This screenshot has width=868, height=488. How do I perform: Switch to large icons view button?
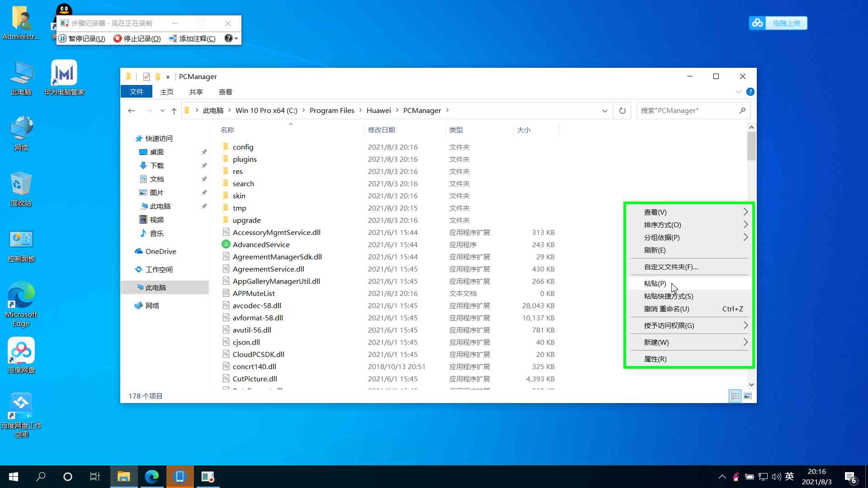(748, 396)
